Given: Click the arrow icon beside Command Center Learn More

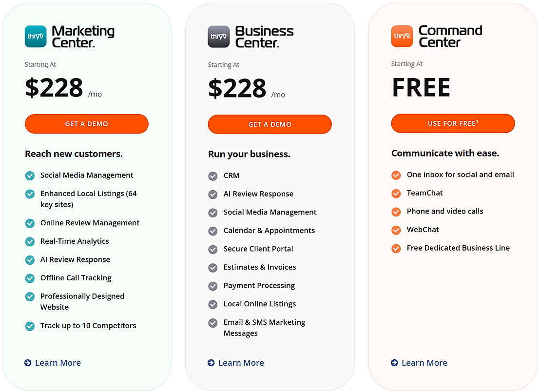Looking at the screenshot, I should 394,363.
